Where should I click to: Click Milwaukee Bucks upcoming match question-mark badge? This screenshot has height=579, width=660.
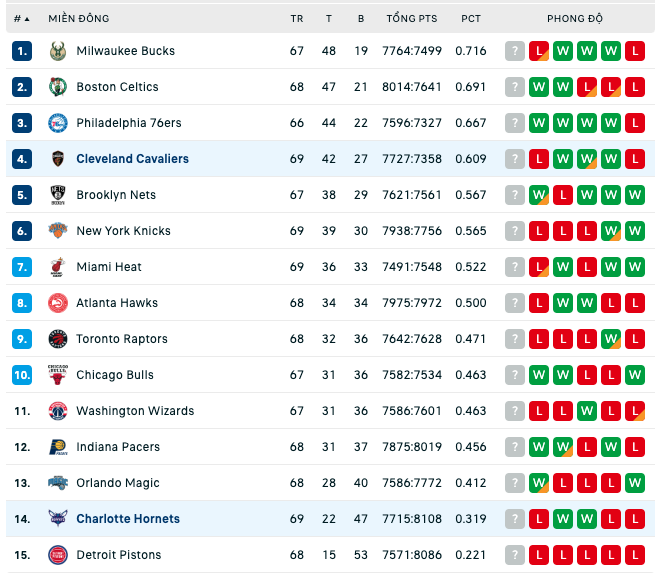(515, 51)
